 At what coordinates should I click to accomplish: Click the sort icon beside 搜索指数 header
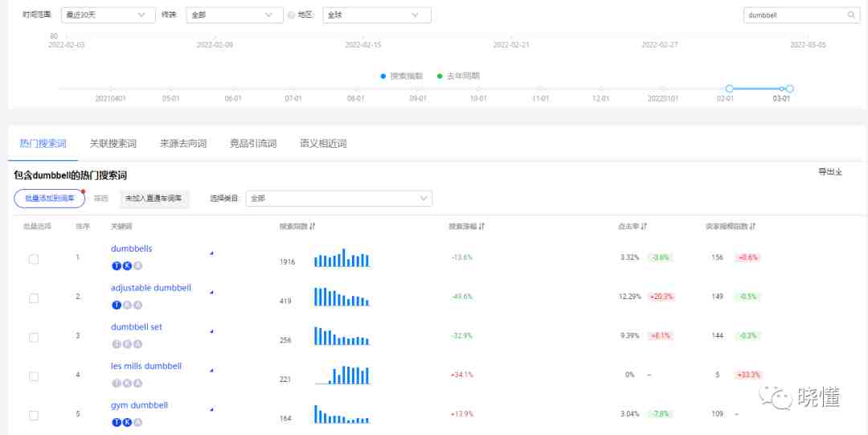coord(312,226)
